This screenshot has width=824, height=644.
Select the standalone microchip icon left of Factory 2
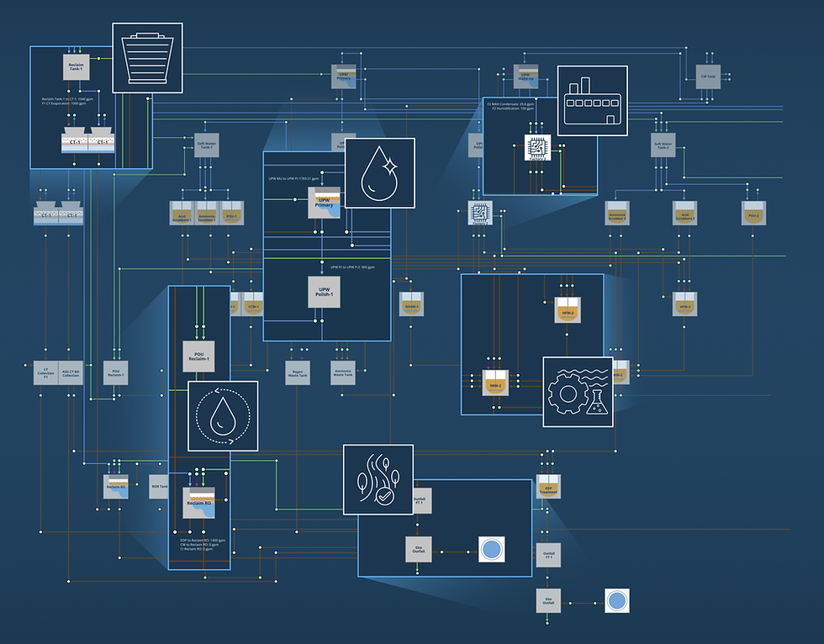point(479,214)
